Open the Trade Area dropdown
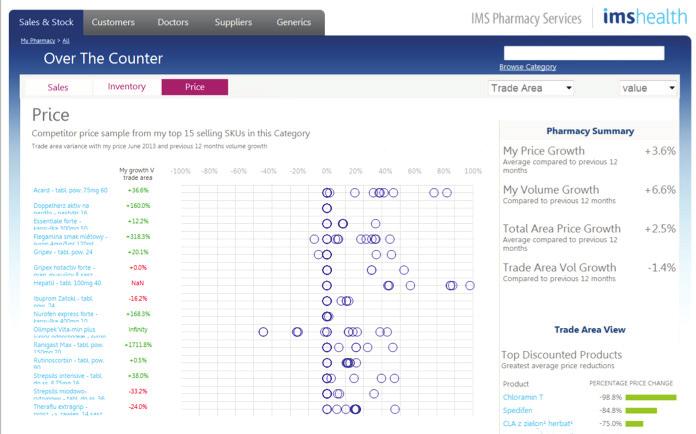Viewport: 696px width, 434px height. coord(531,88)
